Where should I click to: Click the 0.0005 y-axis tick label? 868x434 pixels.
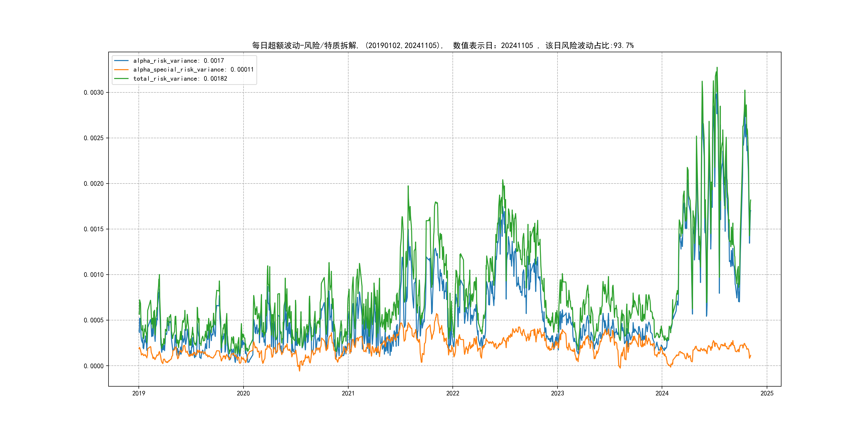tap(94, 320)
